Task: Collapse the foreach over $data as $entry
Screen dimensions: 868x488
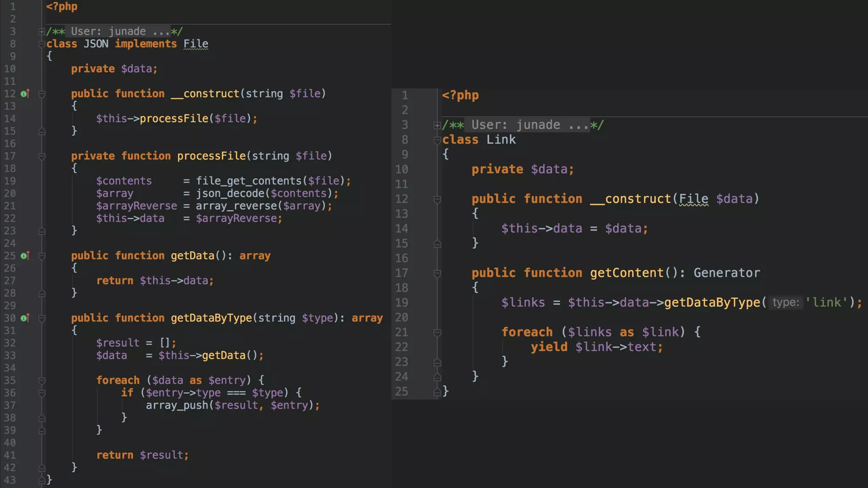Action: coord(42,380)
